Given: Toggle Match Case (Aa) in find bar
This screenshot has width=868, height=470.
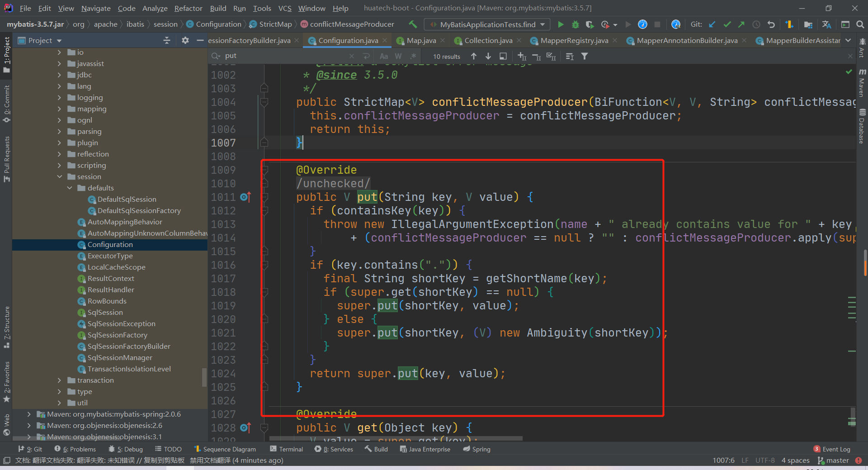Looking at the screenshot, I should [384, 56].
